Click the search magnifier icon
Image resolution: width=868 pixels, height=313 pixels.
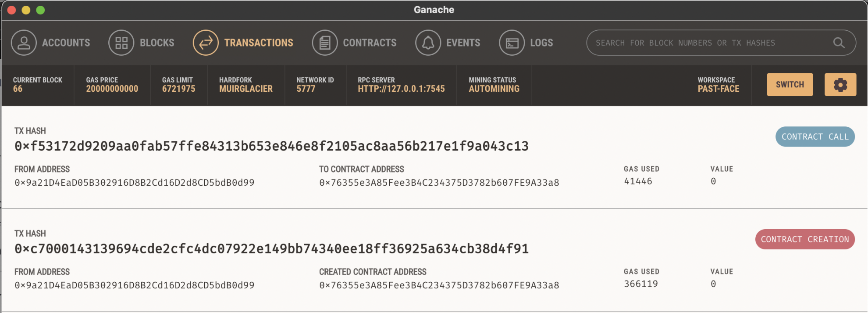pyautogui.click(x=839, y=43)
